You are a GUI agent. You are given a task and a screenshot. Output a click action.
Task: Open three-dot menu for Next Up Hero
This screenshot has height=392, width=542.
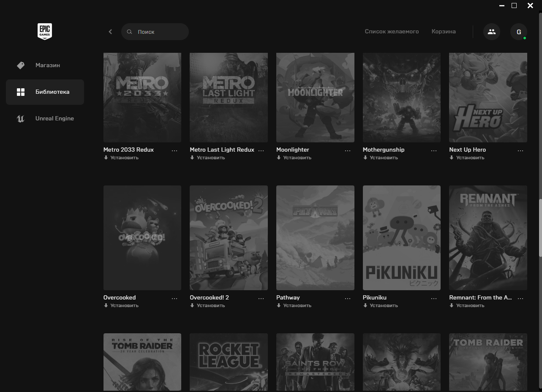(520, 150)
